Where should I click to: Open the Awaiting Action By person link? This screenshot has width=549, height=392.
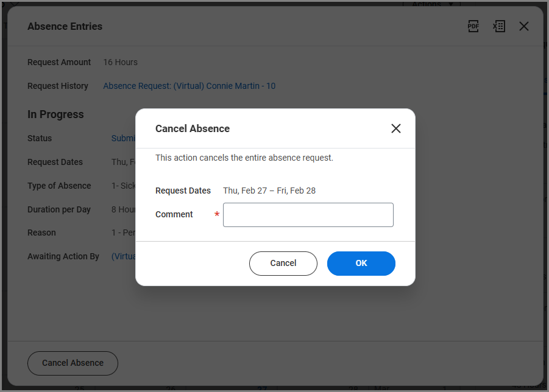tap(123, 256)
